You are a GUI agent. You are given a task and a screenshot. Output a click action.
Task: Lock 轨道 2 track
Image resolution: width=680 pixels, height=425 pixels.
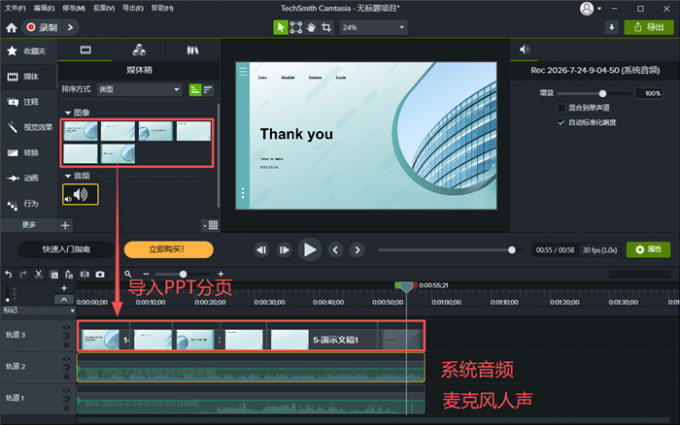(66, 376)
